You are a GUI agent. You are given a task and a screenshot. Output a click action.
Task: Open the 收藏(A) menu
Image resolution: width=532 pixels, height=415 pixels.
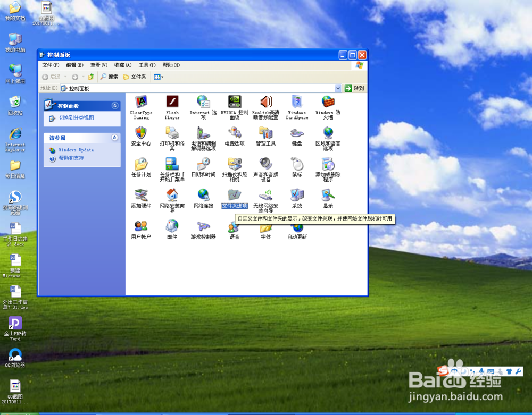(x=123, y=65)
